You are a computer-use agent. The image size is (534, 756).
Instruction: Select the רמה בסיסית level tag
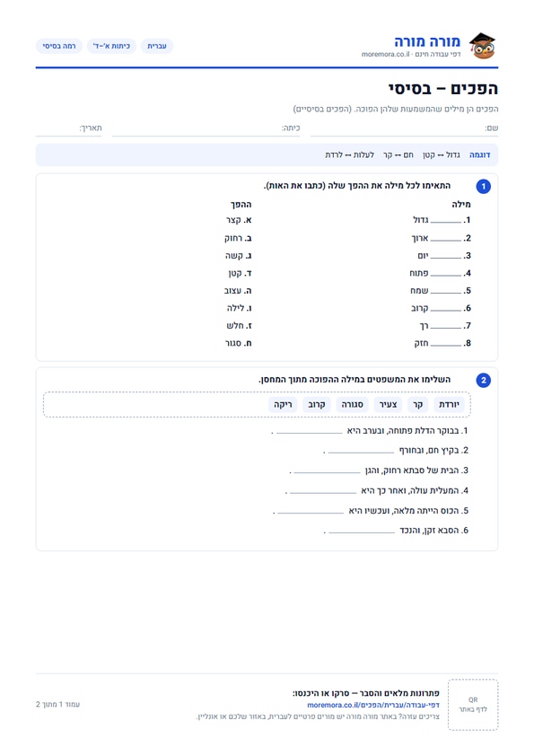tap(59, 46)
